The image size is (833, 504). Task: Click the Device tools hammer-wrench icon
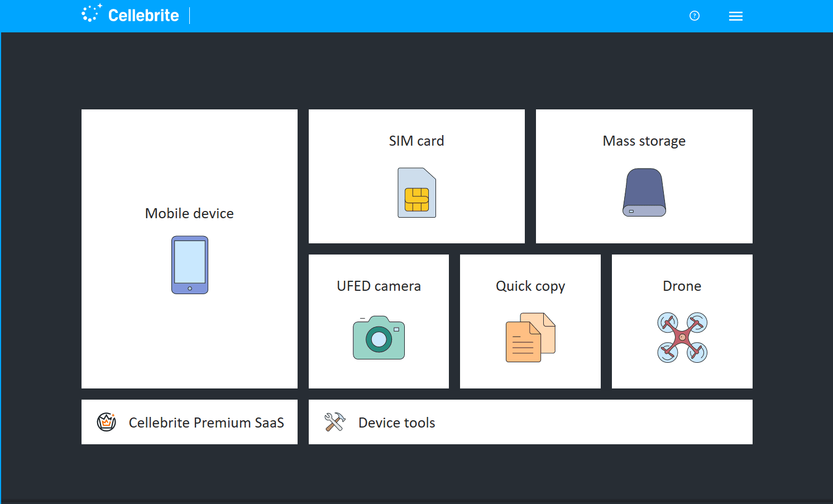coord(335,422)
